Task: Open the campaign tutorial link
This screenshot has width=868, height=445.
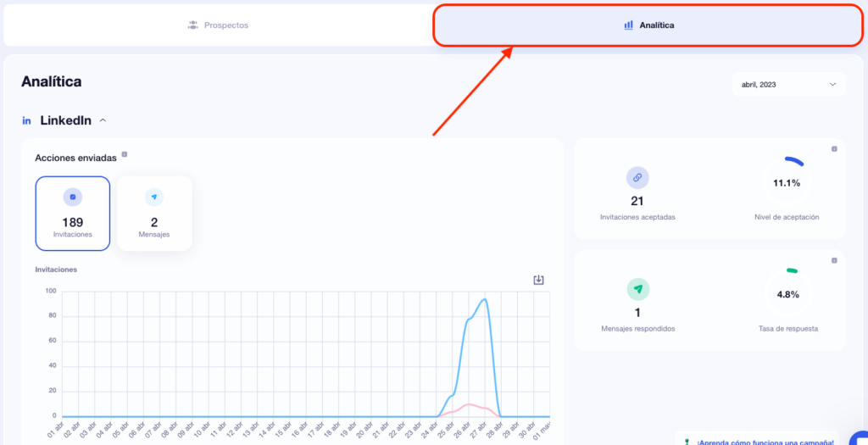Action: [765, 442]
